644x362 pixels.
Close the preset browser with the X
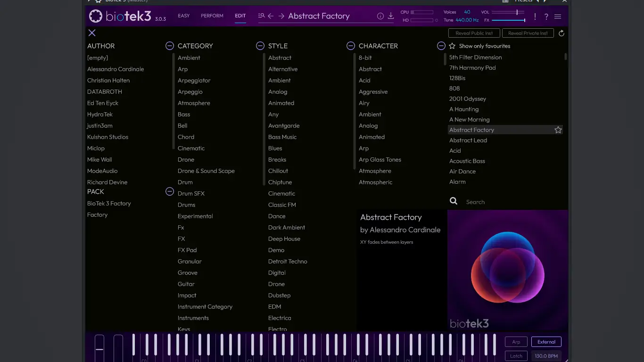(x=92, y=33)
